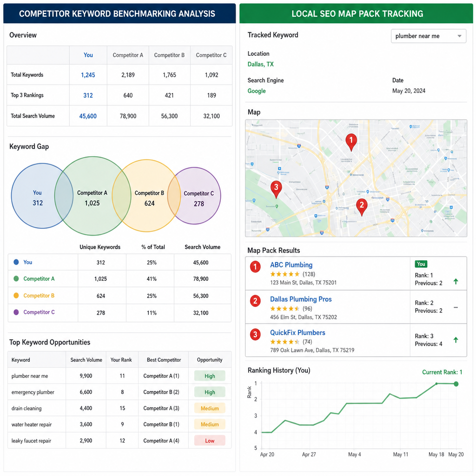Click the Dallas, TX location link
This screenshot has width=476, height=476.
(x=260, y=64)
